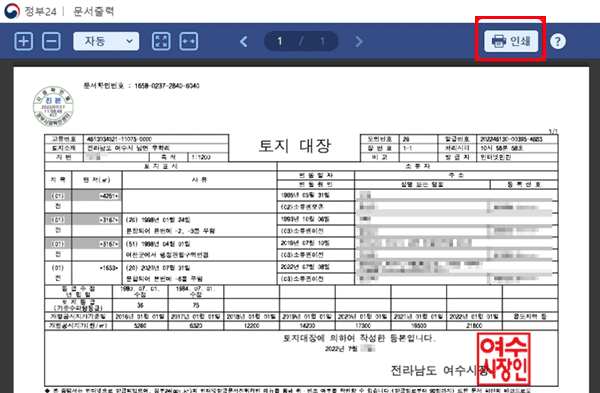The image size is (600, 393).
Task: Click the current page number field
Action: [x=280, y=41]
